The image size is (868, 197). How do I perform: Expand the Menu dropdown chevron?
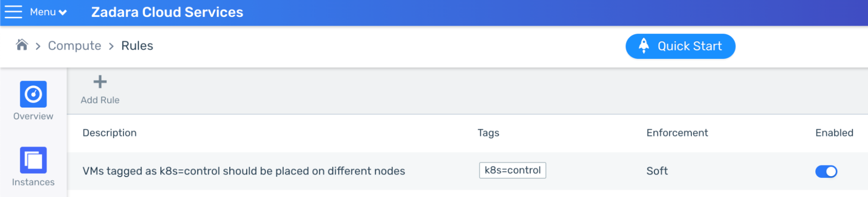63,13
